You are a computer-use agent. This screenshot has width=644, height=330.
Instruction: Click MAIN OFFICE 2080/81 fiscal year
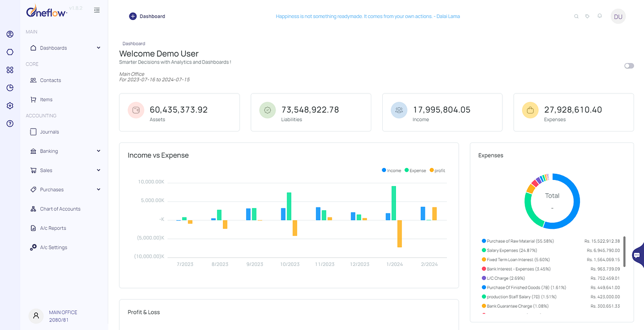pos(63,316)
